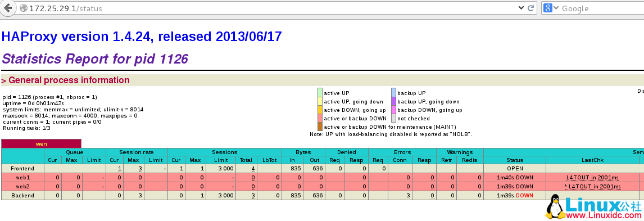
Task: Click Frontend sessions Total value 4
Action: click(x=253, y=168)
